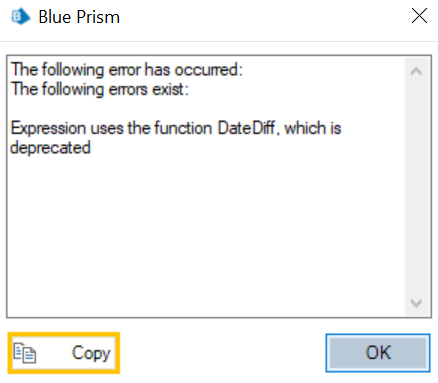Screen dimensions: 438x383
Task: Click the word "Expression" in the error text
Action: tap(48, 128)
